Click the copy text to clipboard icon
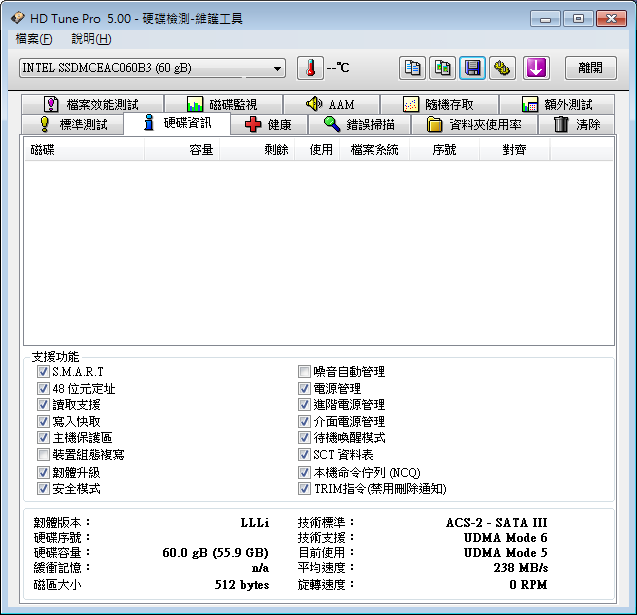This screenshot has width=637, height=615. (412, 68)
